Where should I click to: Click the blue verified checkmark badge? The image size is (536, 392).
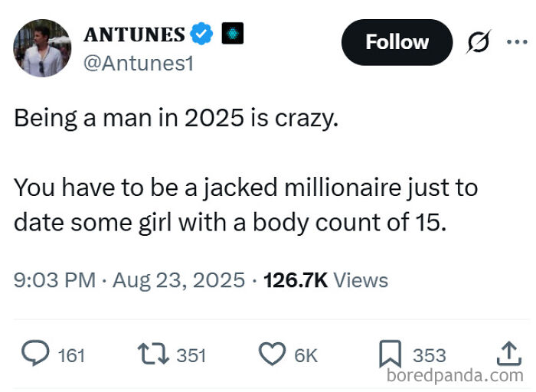201,34
